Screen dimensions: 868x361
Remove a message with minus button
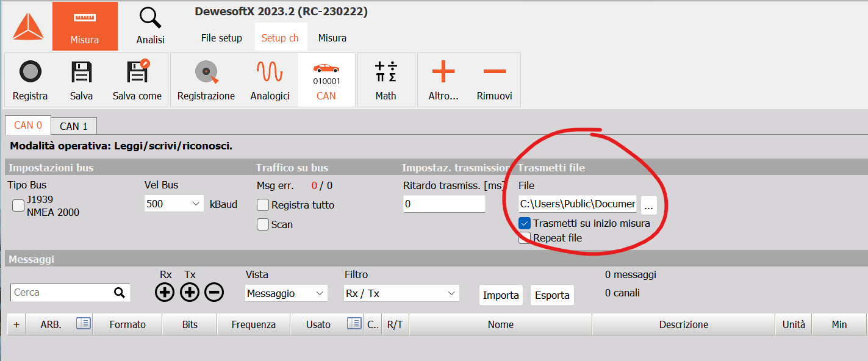[x=213, y=293]
